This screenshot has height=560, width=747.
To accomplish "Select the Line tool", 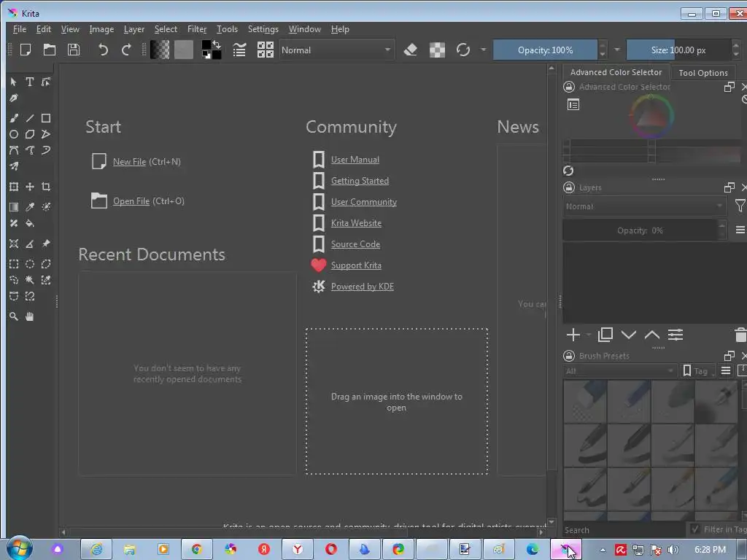I will [29, 118].
